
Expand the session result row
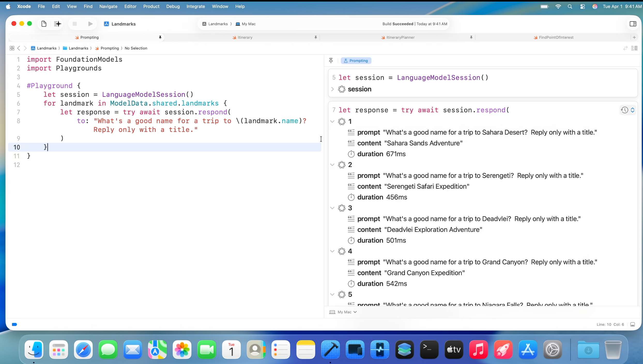click(x=333, y=89)
